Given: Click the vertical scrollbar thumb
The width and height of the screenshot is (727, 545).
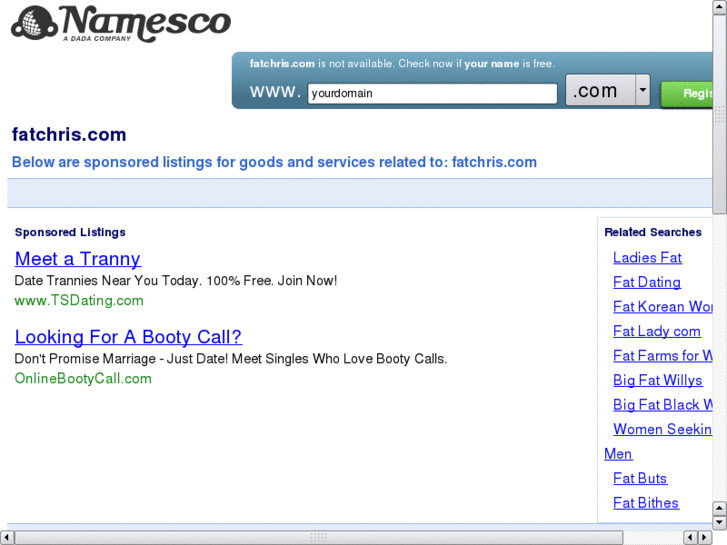Looking at the screenshot, I should pos(720,114).
